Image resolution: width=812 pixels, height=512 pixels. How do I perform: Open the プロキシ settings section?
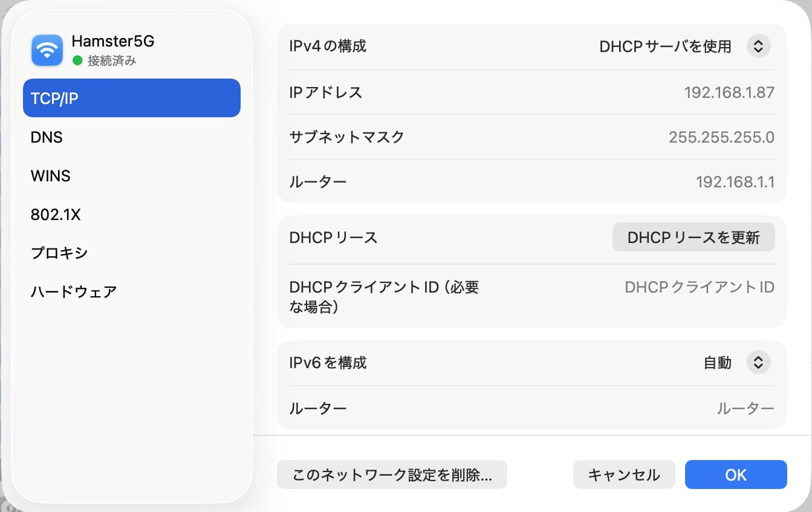coord(59,253)
